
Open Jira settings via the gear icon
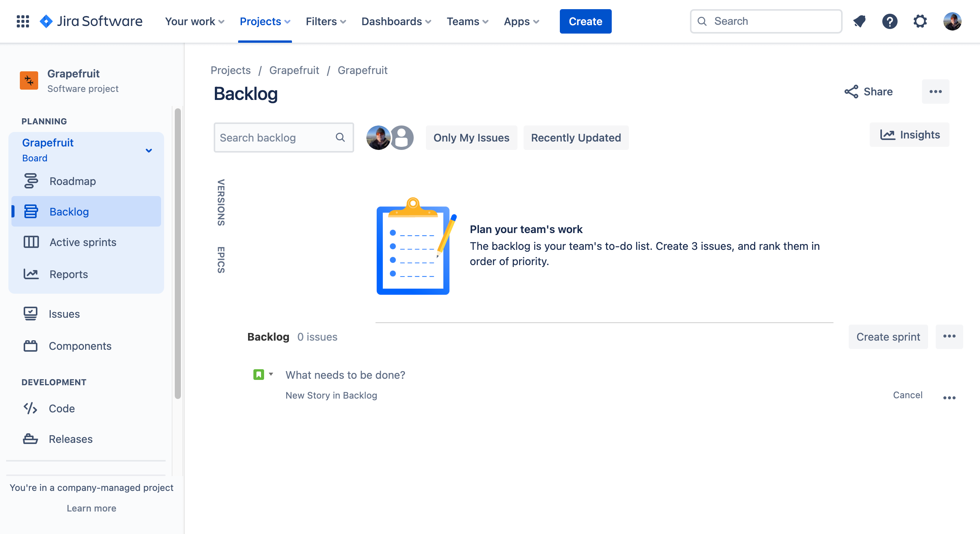coord(920,21)
